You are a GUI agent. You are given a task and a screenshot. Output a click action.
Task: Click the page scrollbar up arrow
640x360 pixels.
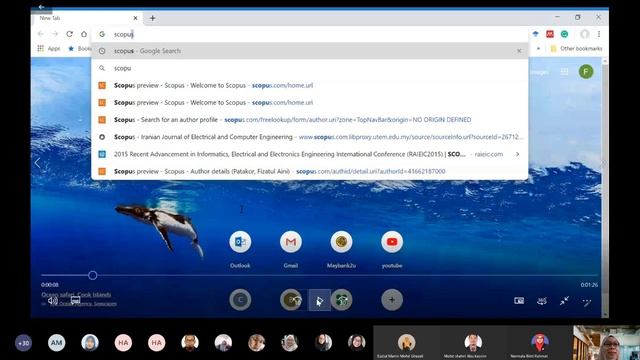pos(605,61)
